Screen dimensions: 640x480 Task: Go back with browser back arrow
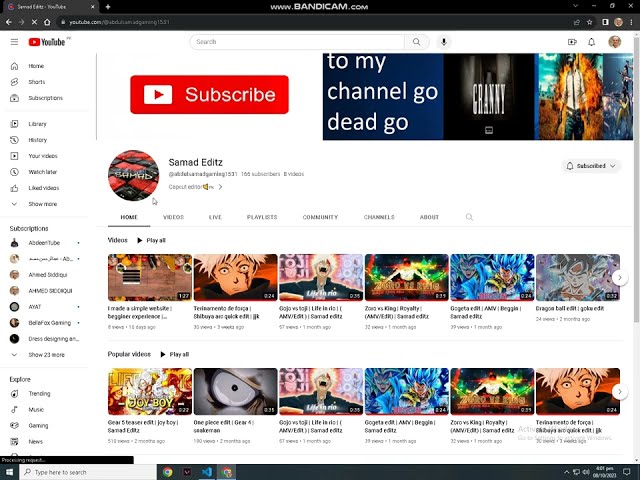pos(9,22)
